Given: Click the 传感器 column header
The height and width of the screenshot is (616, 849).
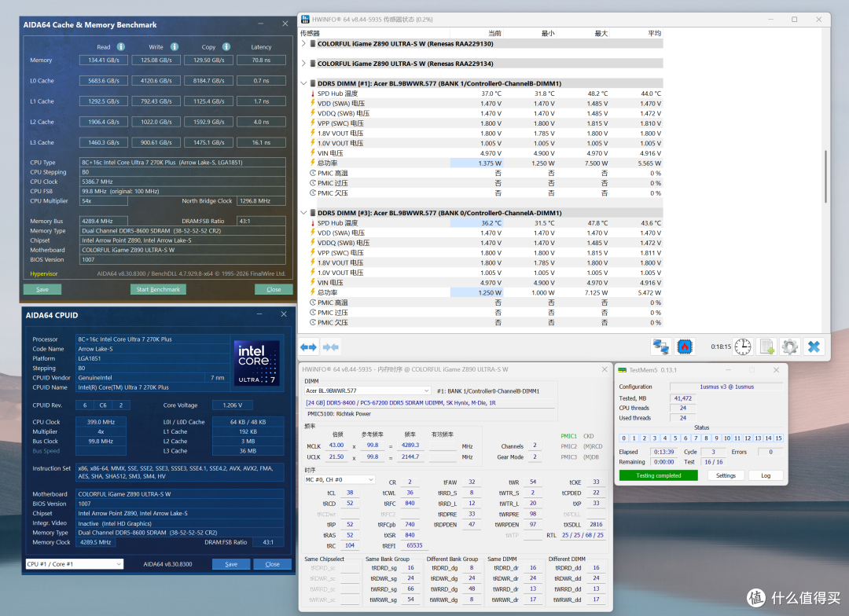Looking at the screenshot, I should coord(311,34).
